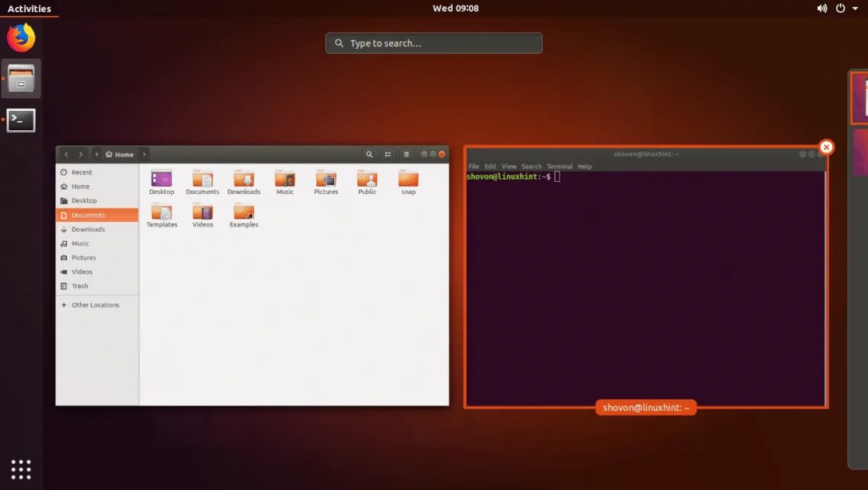Go forward in Files window
The height and width of the screenshot is (490, 868).
[81, 154]
